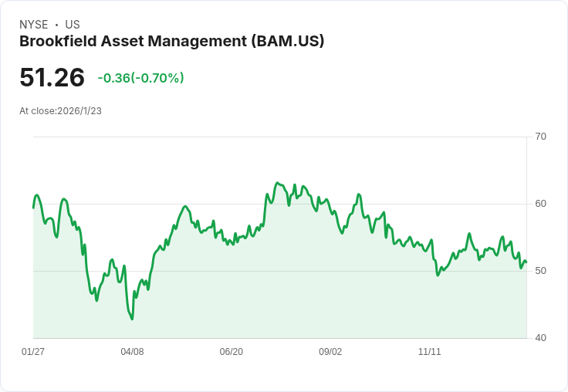This screenshot has width=568, height=392.
Task: Click the 01/27 date axis label
Action: tap(33, 352)
